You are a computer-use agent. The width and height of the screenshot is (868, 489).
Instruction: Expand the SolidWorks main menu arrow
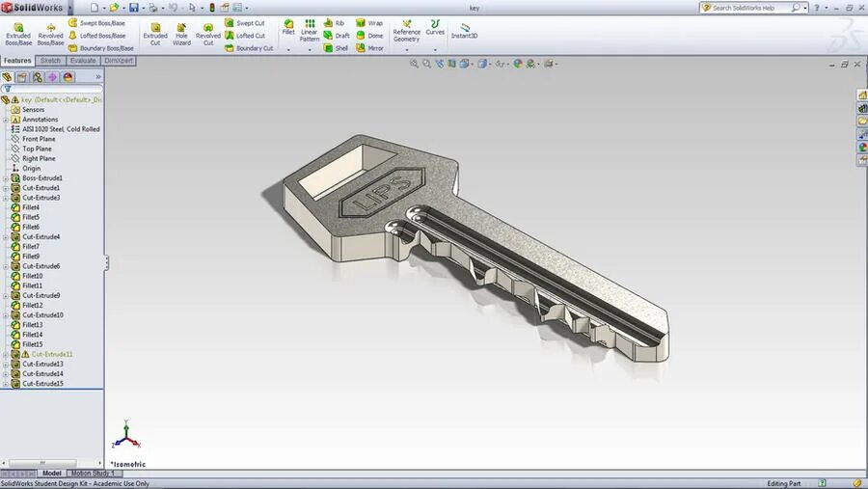pyautogui.click(x=70, y=8)
